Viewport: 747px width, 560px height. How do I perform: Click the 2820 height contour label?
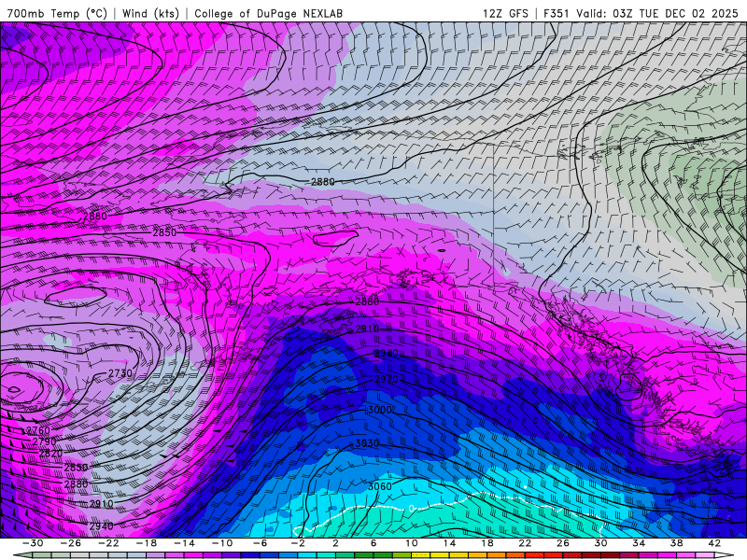pos(50,454)
